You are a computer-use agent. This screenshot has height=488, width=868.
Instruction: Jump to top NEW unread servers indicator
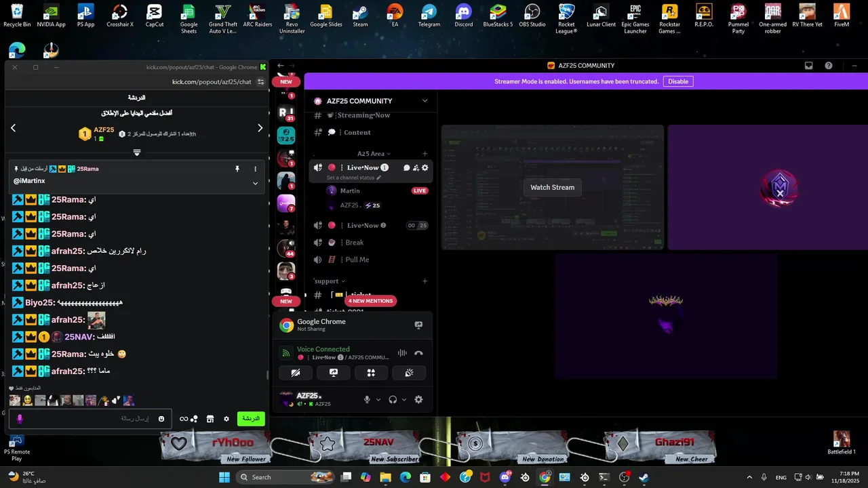286,81
